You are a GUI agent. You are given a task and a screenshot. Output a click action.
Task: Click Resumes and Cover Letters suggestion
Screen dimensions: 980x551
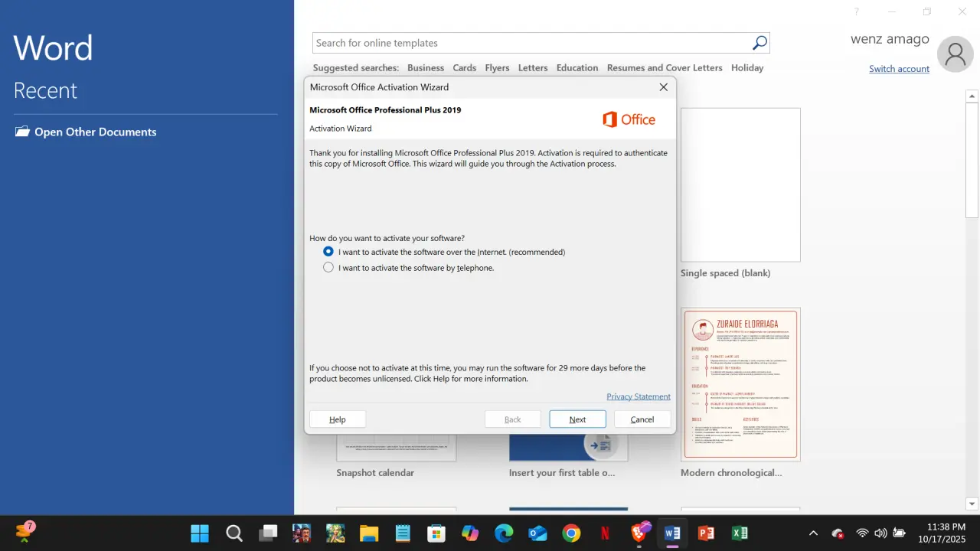pyautogui.click(x=665, y=68)
